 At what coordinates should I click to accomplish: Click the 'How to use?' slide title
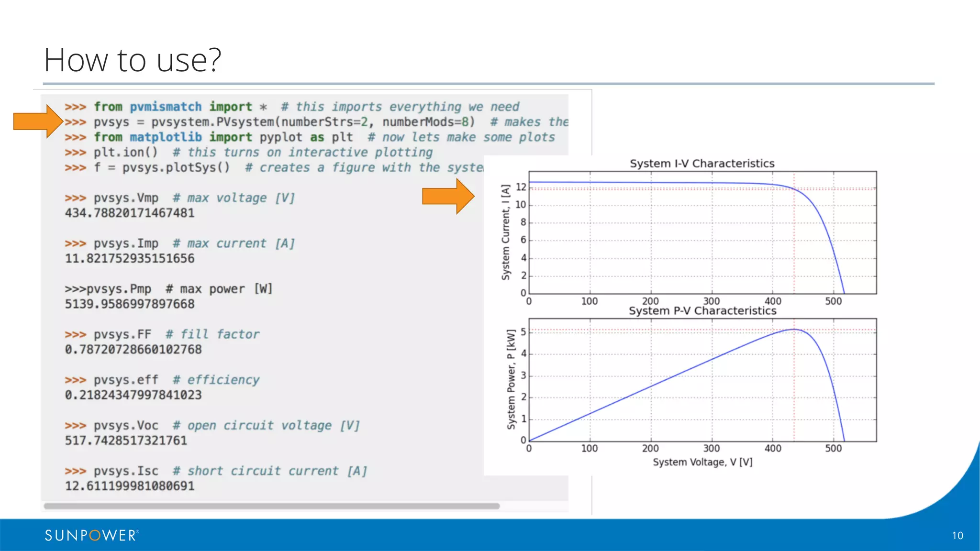133,60
